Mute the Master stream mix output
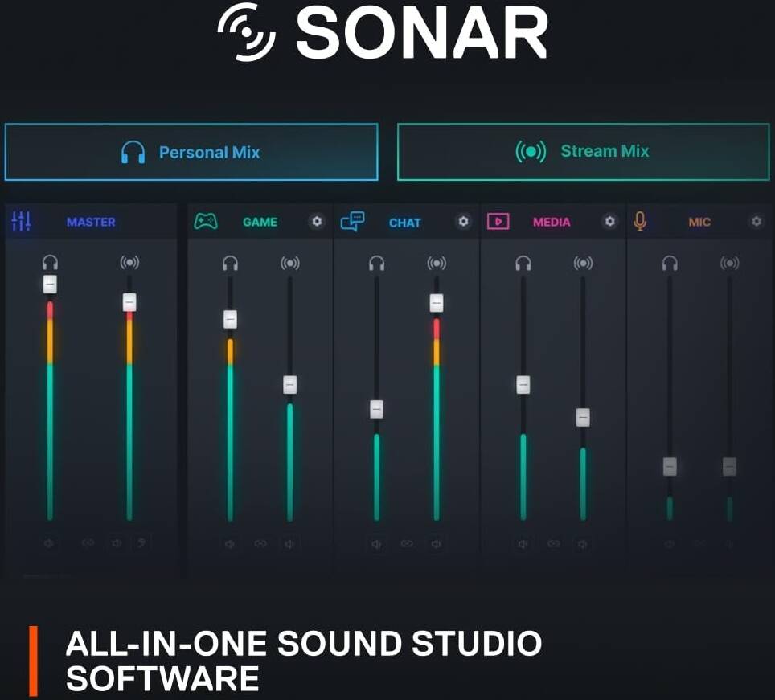This screenshot has width=775, height=700. coord(117,543)
